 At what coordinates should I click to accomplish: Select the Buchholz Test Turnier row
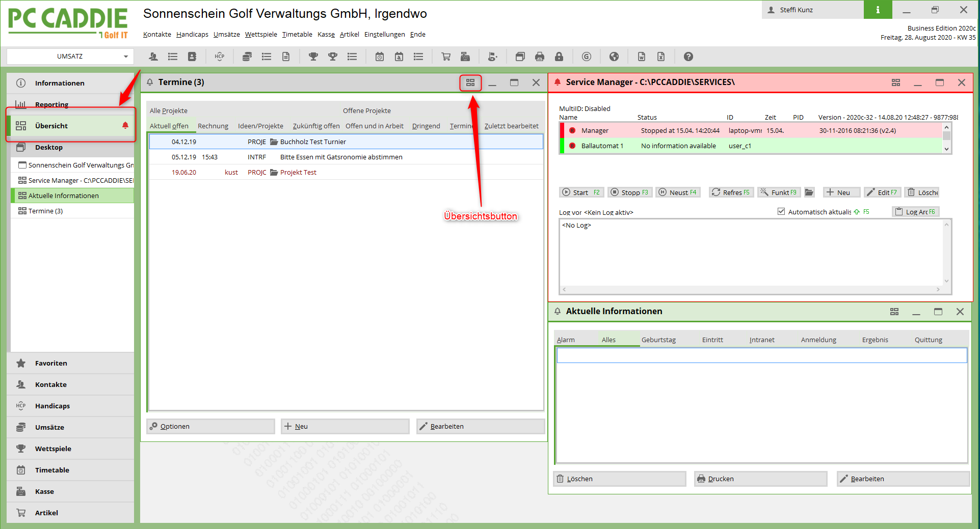[x=346, y=142]
